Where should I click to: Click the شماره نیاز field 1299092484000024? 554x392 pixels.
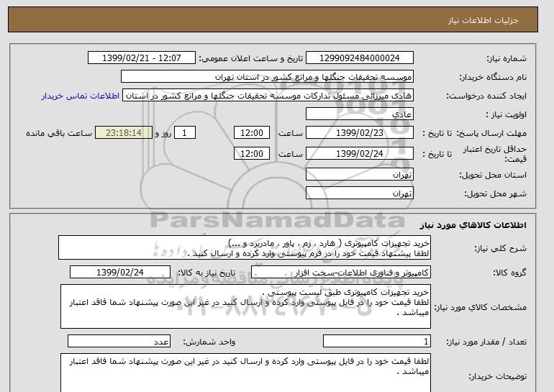[359, 58]
